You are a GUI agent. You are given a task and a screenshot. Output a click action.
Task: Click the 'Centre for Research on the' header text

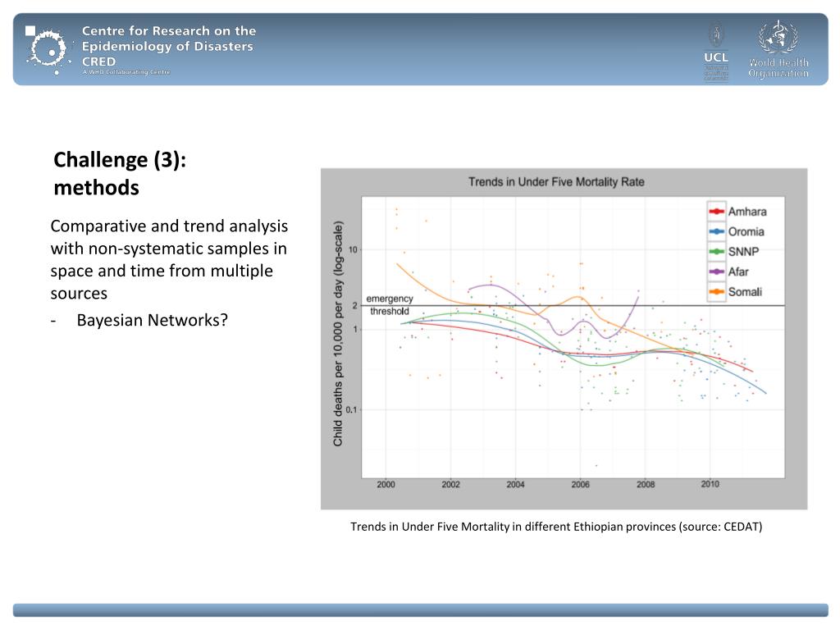pyautogui.click(x=168, y=31)
